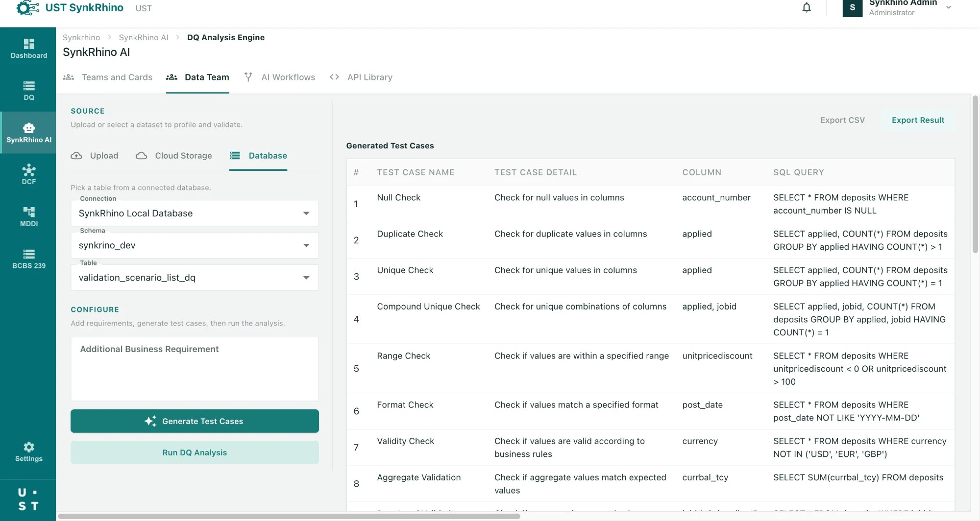Click the account_number column cell

[x=716, y=198]
